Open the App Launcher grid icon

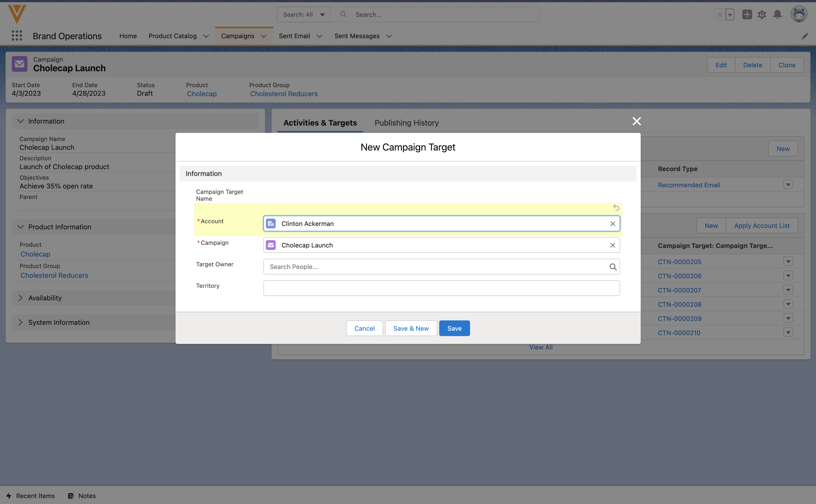point(17,36)
